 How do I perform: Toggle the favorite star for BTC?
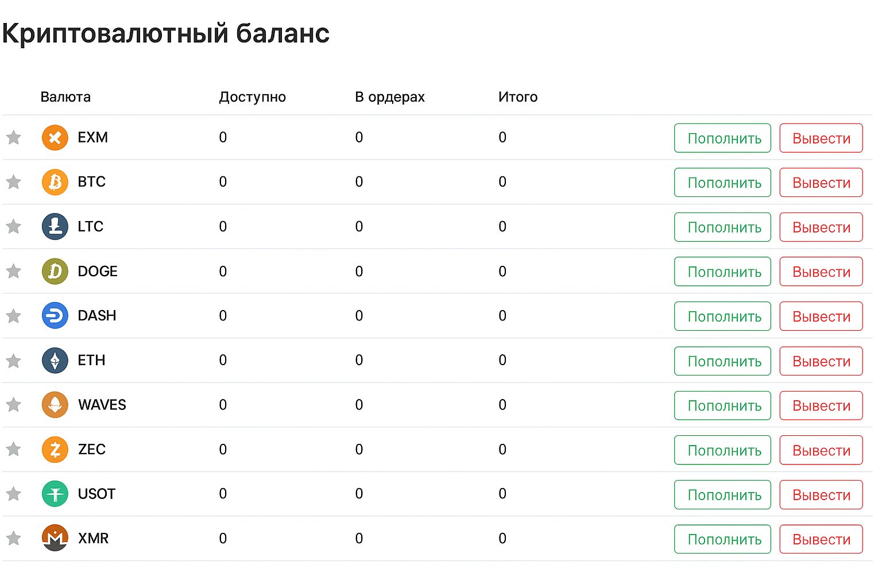tap(13, 182)
